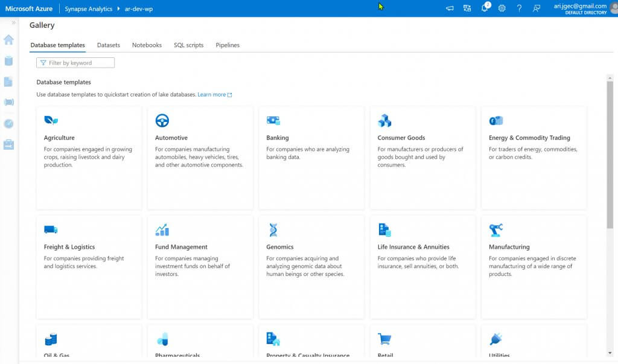Open Azure notifications bell

point(485,8)
